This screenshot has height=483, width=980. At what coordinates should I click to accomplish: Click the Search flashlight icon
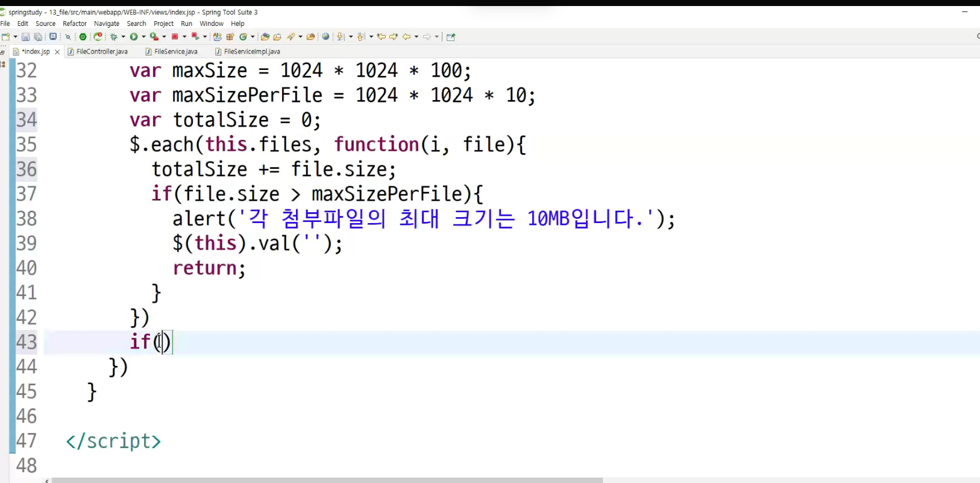tap(291, 37)
